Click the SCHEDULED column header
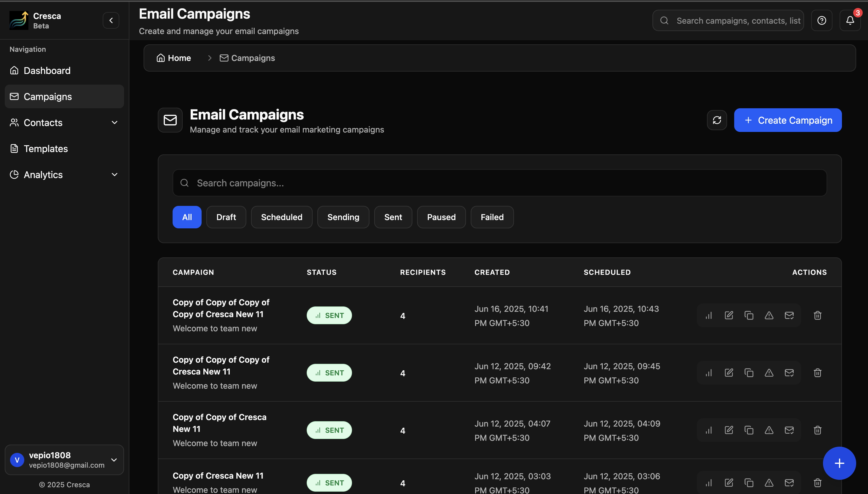The width and height of the screenshot is (868, 494). tap(607, 272)
